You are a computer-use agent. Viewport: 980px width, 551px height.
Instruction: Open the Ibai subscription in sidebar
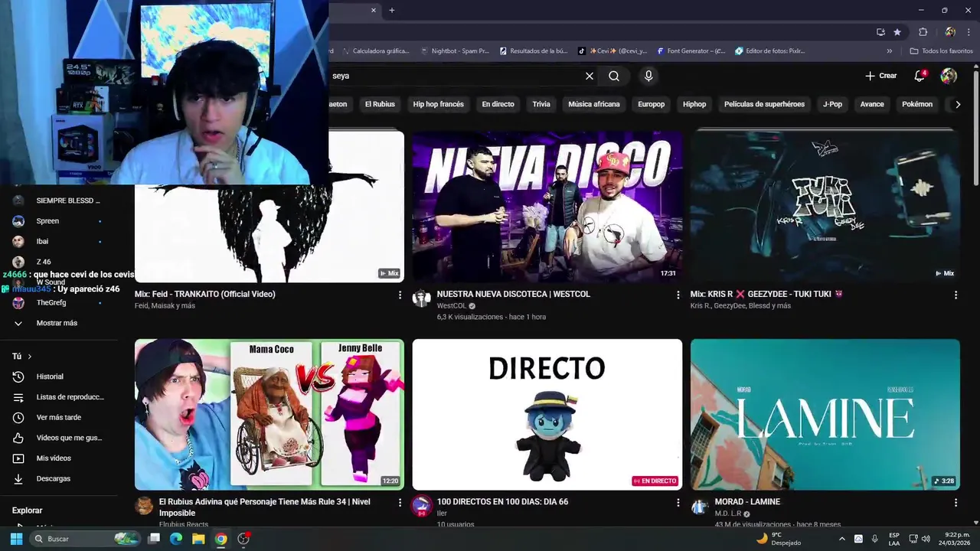[x=59, y=242]
